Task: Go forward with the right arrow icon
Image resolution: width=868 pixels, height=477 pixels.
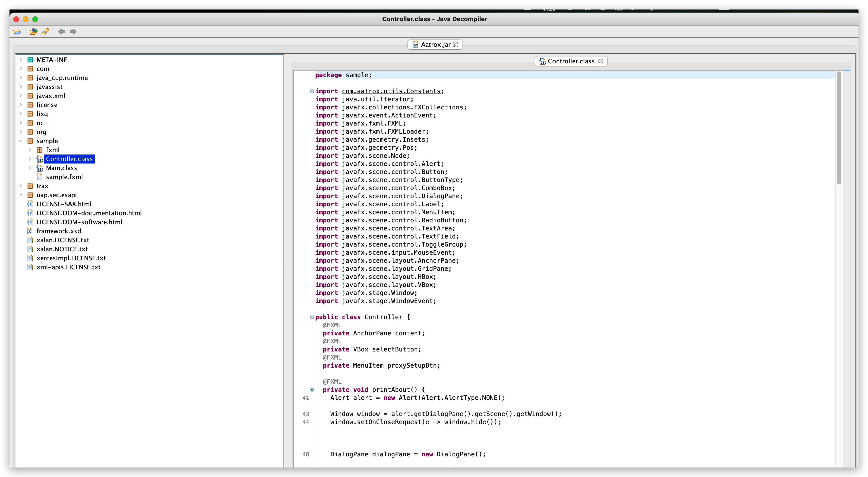Action: pos(73,32)
